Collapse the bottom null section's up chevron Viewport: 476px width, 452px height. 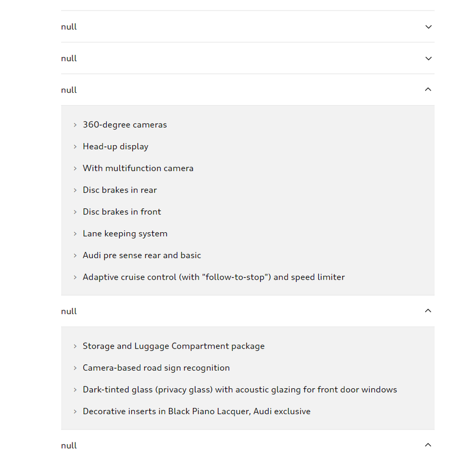coord(428,445)
